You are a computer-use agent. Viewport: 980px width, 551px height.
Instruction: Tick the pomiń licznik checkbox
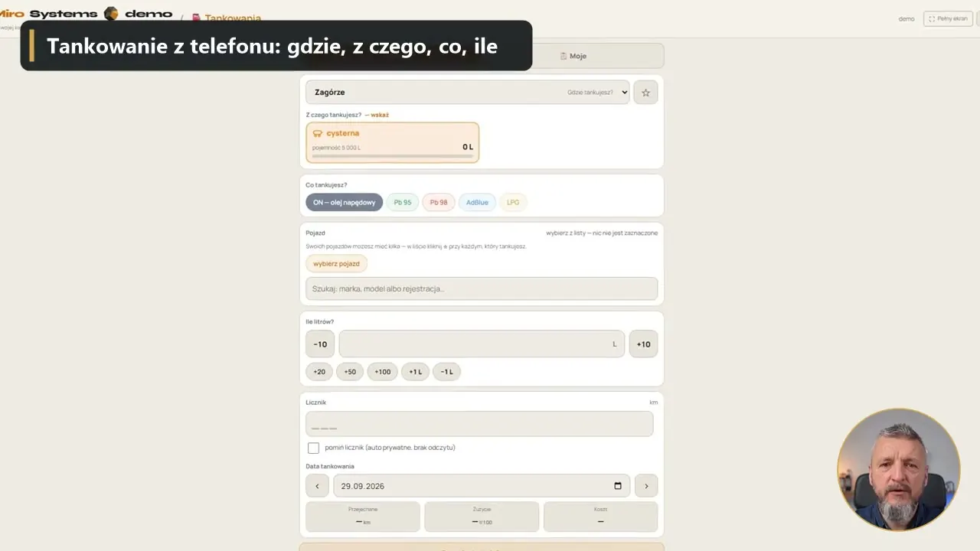pos(313,448)
